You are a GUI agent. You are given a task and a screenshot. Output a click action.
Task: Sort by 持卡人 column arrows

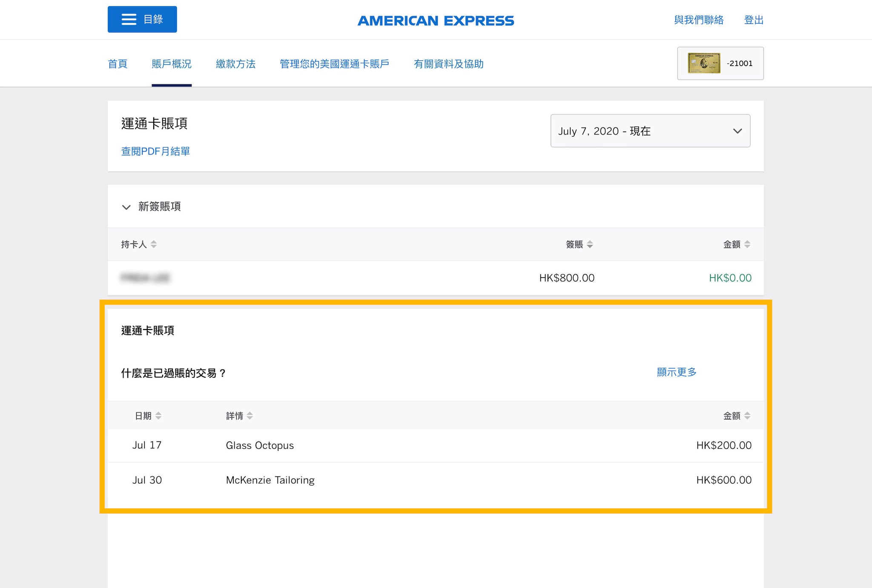pyautogui.click(x=154, y=244)
